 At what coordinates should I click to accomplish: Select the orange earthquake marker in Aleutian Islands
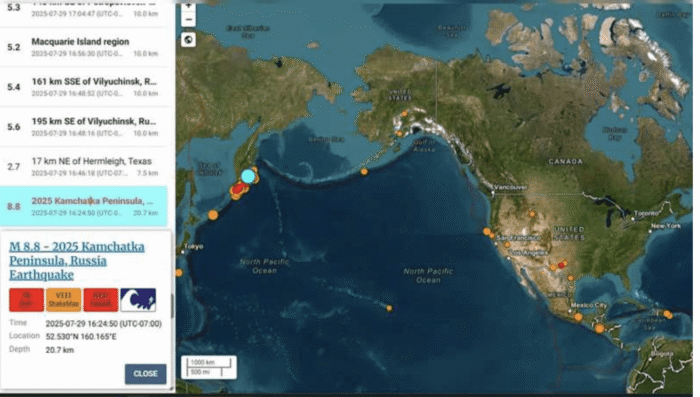364,171
